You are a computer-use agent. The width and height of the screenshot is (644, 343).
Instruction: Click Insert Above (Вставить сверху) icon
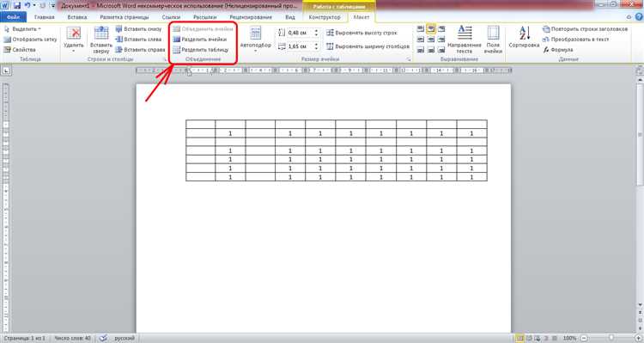(101, 40)
